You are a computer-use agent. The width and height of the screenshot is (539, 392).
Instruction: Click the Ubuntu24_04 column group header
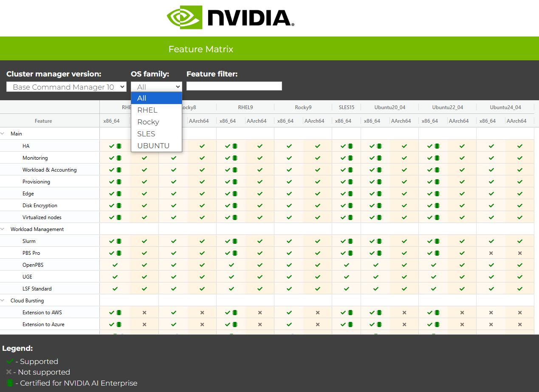tap(505, 107)
